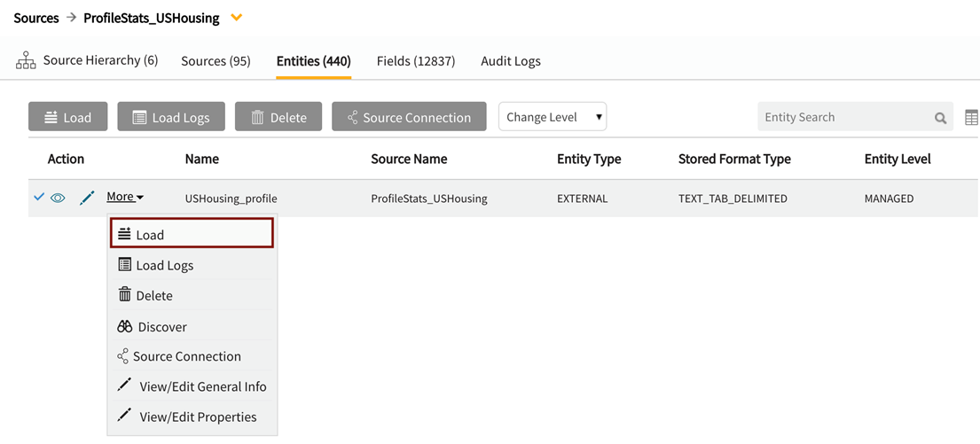Select the EXTERNAL entity type cell

(x=582, y=199)
